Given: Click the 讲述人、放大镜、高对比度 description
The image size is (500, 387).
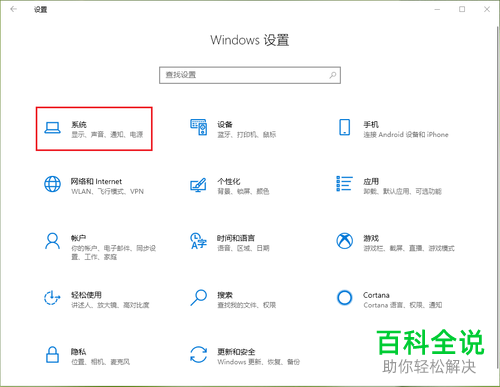Looking at the screenshot, I should click(x=110, y=305).
